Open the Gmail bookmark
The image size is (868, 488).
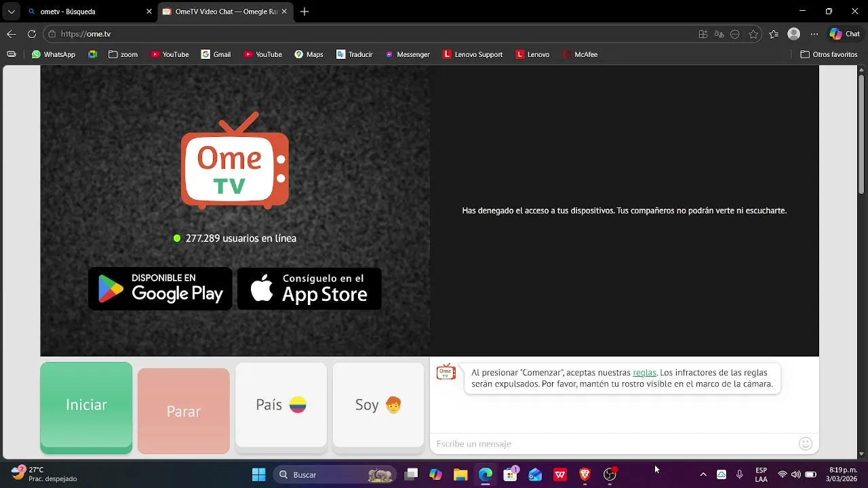[x=216, y=54]
